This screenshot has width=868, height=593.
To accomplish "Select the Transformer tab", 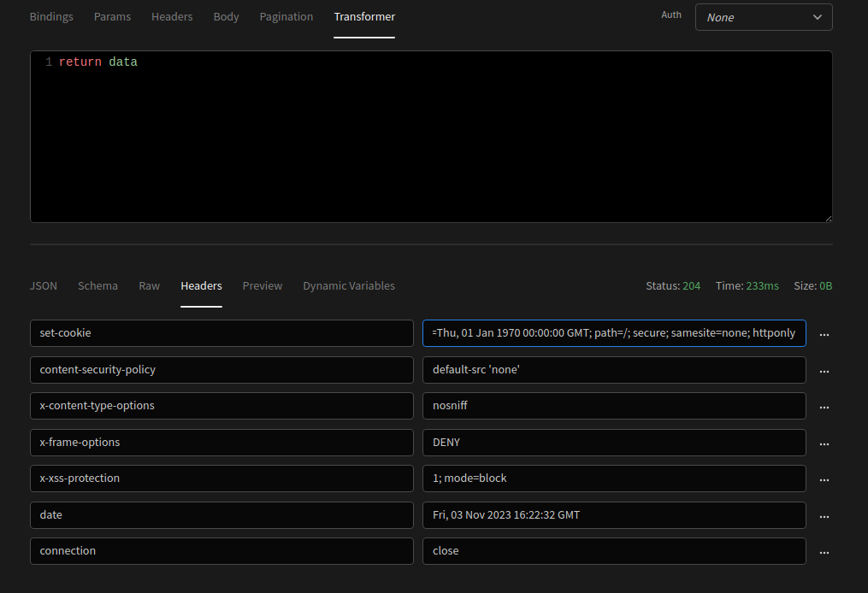I will (364, 16).
